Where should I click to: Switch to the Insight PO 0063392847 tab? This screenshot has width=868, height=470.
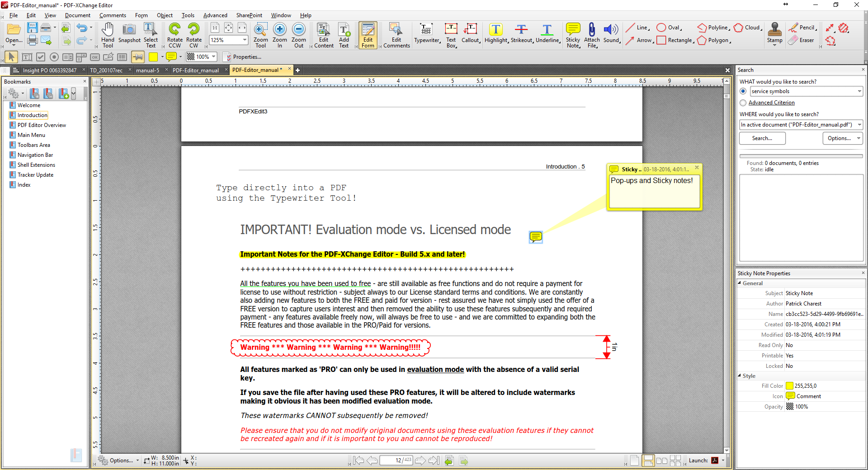pos(50,70)
